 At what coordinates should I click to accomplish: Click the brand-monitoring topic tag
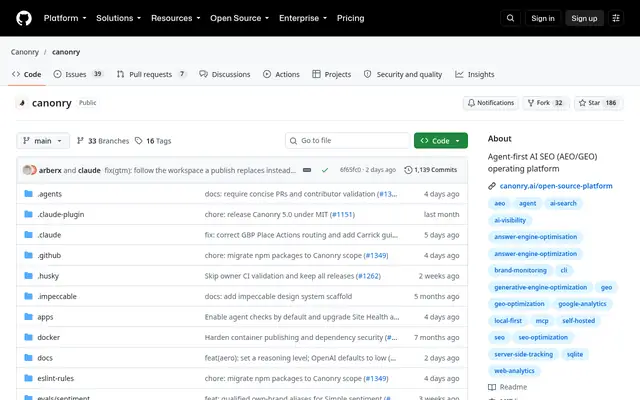coord(520,270)
